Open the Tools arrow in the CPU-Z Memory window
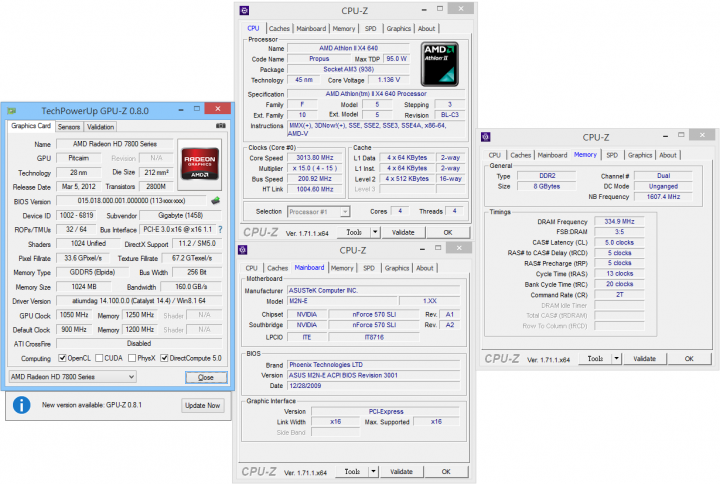The image size is (720, 484). click(x=617, y=359)
